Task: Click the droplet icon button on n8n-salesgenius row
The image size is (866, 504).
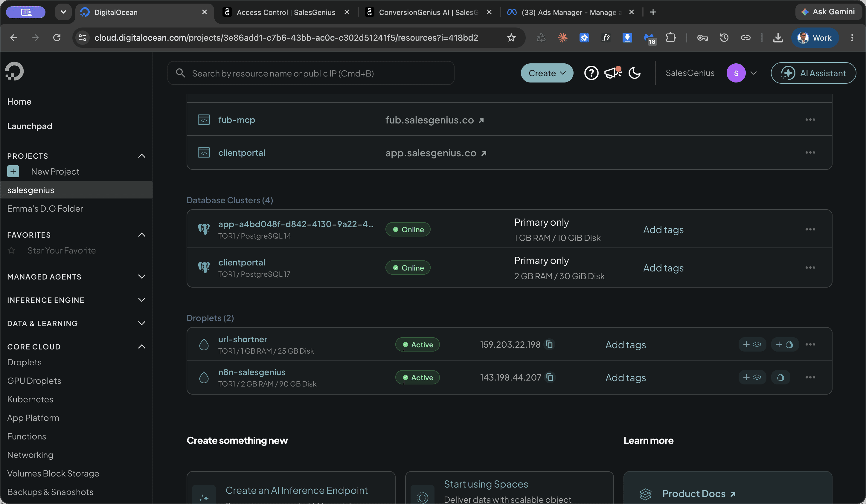Action: [780, 377]
